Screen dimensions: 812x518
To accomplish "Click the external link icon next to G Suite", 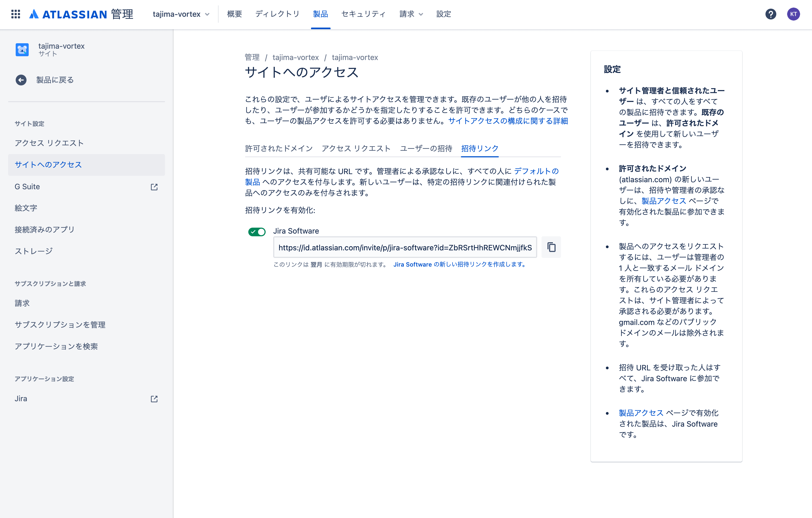I will click(154, 187).
